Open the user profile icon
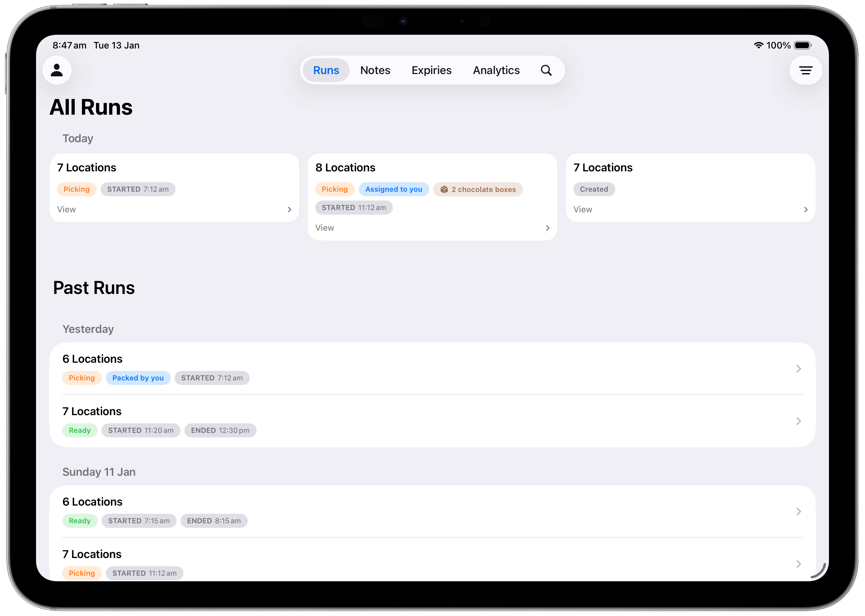Screen dimensions: 865x616 coord(57,70)
